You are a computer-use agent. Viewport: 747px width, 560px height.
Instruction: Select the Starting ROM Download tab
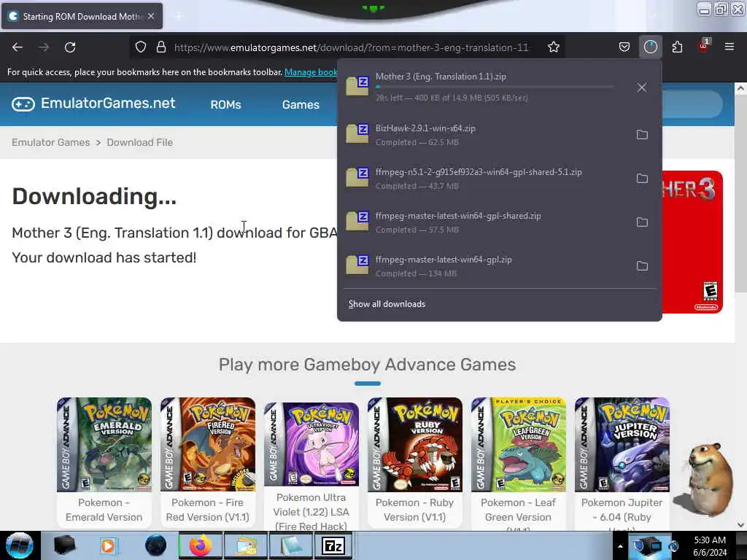coord(82,16)
